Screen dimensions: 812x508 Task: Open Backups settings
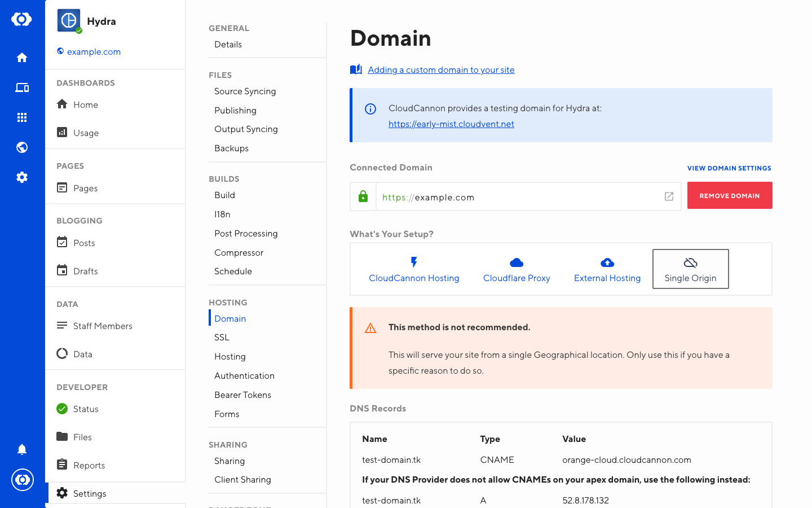coord(231,148)
